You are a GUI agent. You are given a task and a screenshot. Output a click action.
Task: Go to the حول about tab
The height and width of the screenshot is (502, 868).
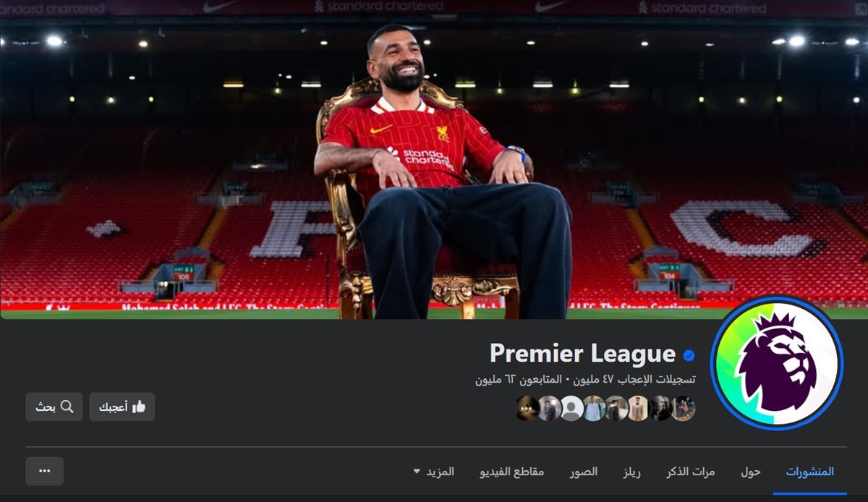751,471
